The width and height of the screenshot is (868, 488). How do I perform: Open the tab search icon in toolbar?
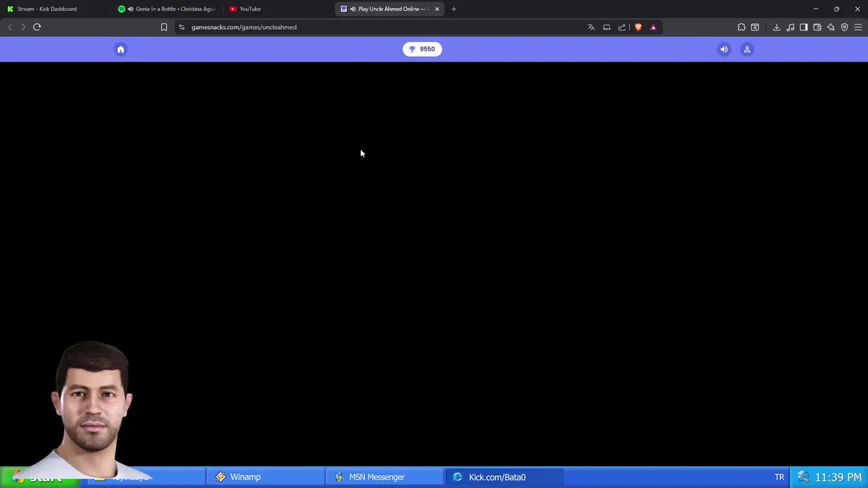[755, 27]
